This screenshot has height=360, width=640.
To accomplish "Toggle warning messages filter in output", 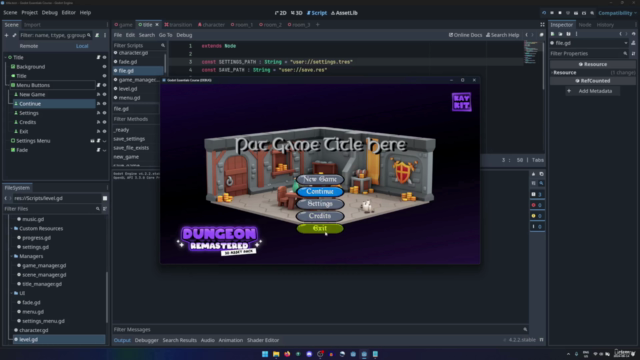I will pos(537,216).
